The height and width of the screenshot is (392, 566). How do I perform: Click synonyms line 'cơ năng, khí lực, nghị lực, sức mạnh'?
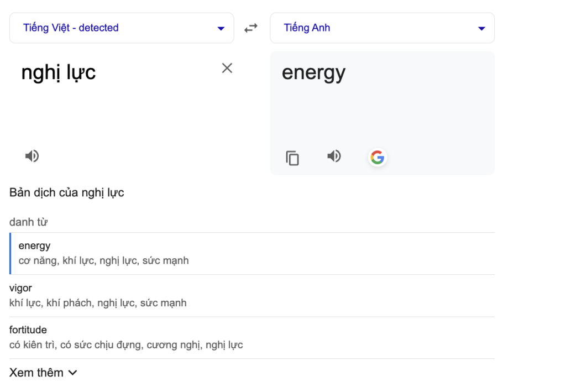(x=104, y=260)
